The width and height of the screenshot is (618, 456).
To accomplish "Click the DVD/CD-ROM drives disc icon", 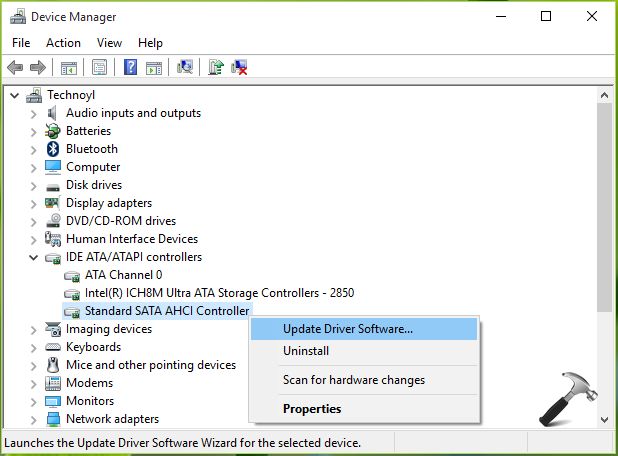I will 53,221.
